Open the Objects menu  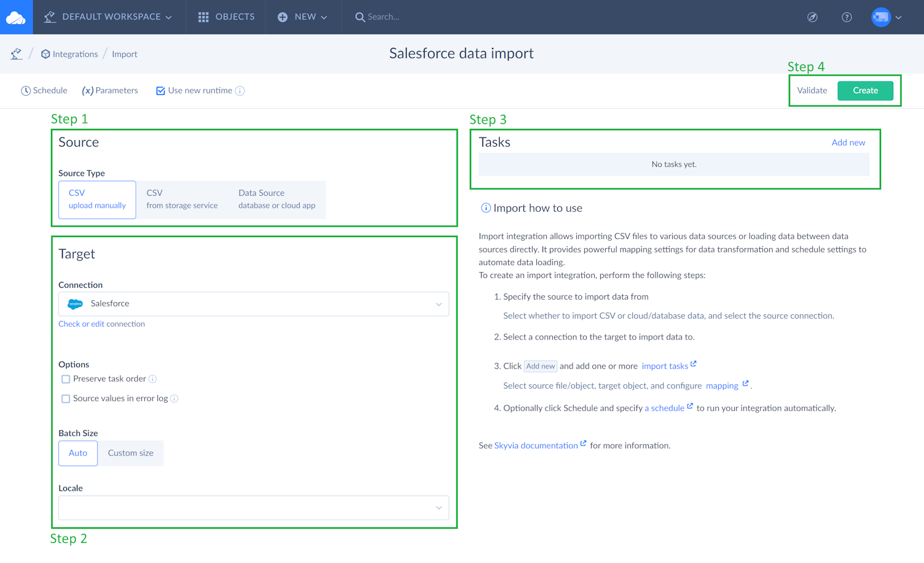click(226, 17)
